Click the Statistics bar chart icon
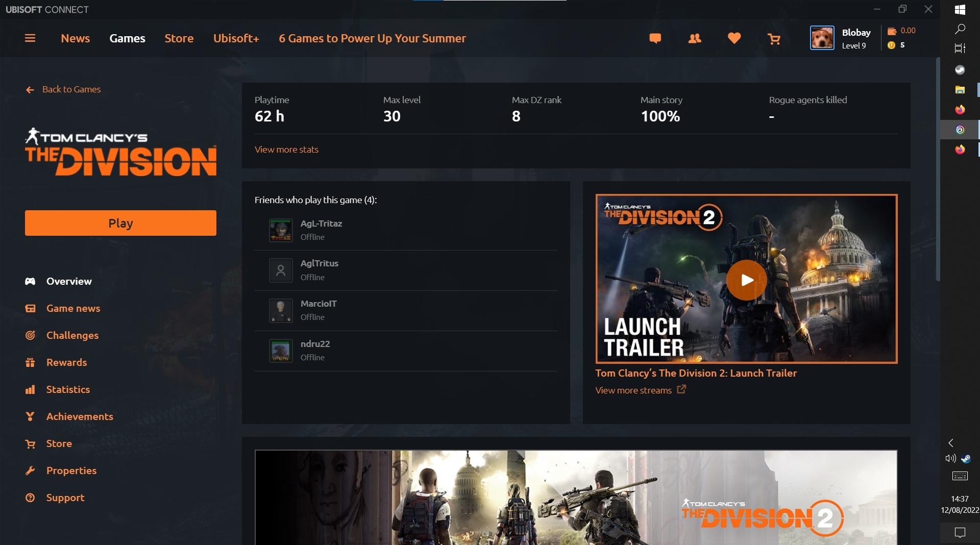980x545 pixels. (x=30, y=389)
